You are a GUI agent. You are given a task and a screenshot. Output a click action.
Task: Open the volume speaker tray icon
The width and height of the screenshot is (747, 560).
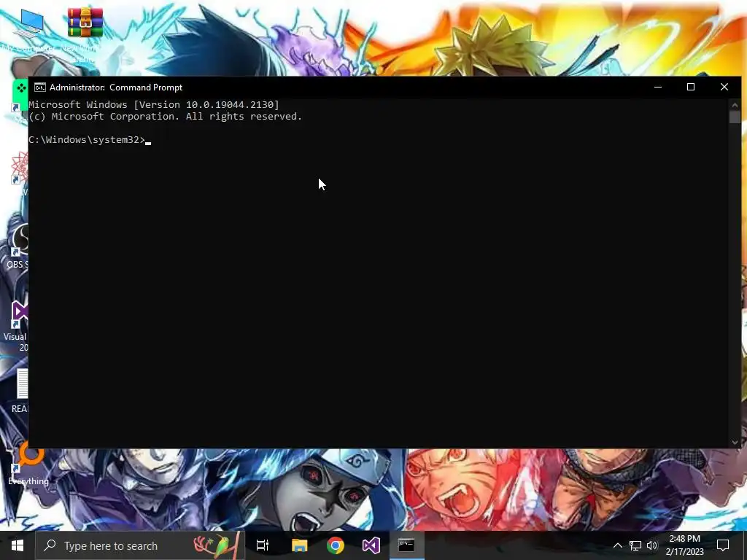(x=652, y=545)
